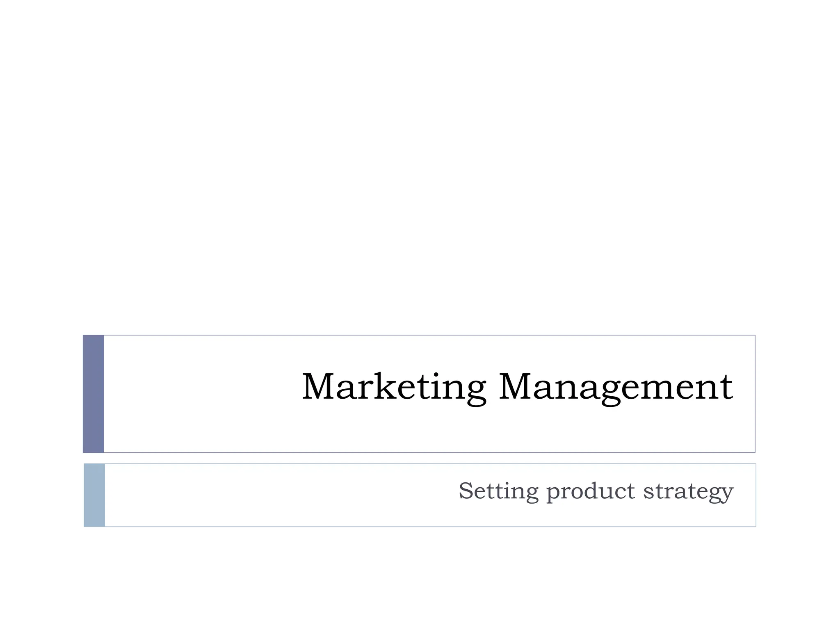This screenshot has width=840, height=630.
Task: Click the blank white area above the title box
Action: tap(420, 164)
